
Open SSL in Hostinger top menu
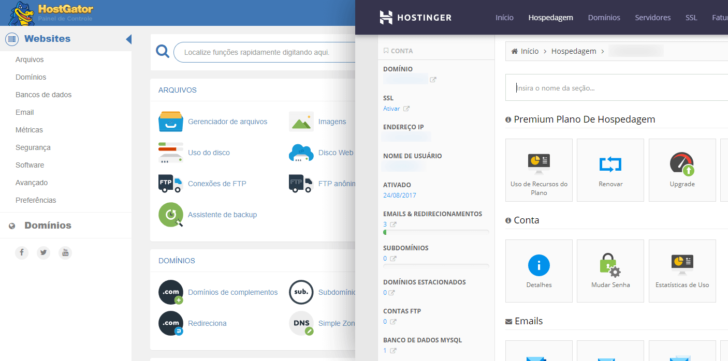pos(691,18)
